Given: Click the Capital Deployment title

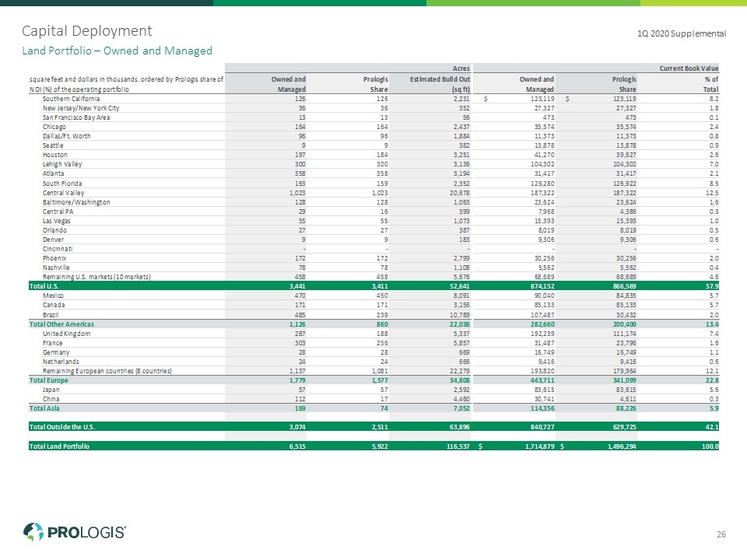Looking at the screenshot, I should pos(87,31).
